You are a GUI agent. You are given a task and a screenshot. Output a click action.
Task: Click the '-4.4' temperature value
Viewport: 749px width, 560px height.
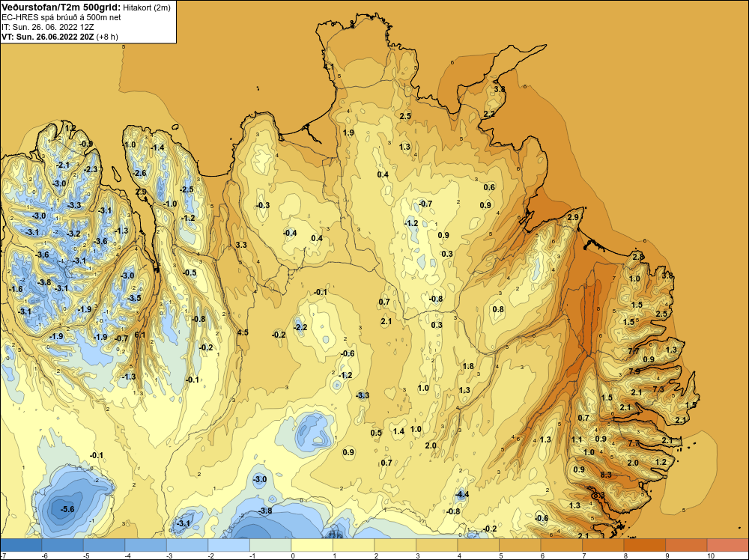coord(461,494)
